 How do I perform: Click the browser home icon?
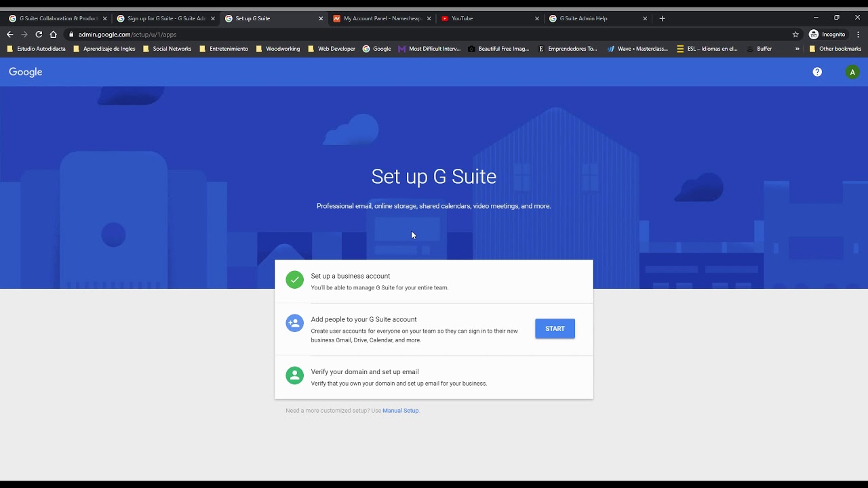53,35
